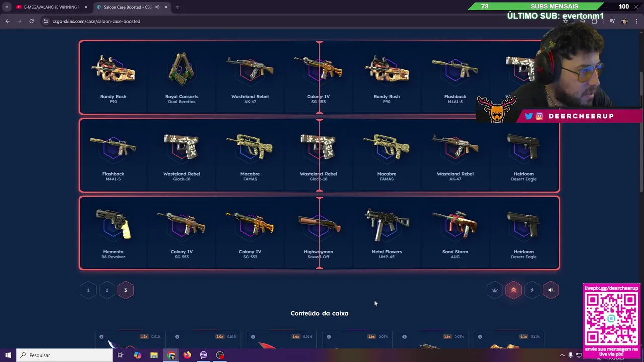The width and height of the screenshot is (644, 362).
Task: Click the Heirloom Desert Eagle in second row
Action: pyautogui.click(x=524, y=155)
